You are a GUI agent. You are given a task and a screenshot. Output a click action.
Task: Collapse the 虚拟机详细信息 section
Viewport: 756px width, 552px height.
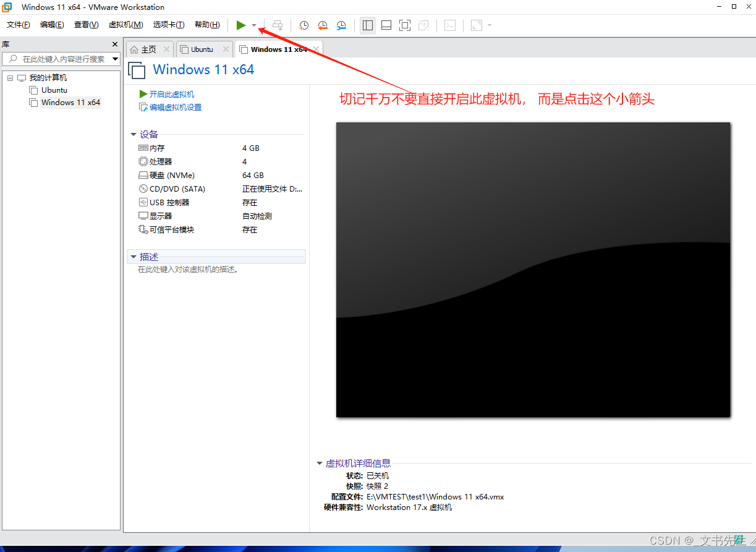click(320, 464)
